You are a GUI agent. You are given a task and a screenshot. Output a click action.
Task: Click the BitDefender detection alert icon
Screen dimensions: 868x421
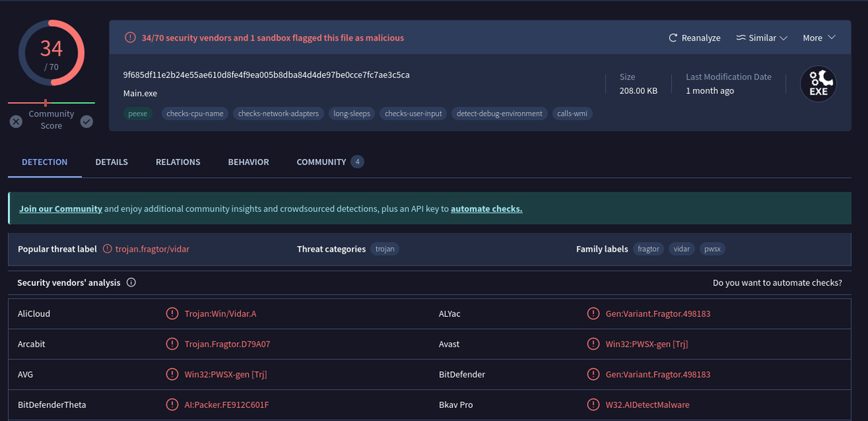(x=593, y=375)
